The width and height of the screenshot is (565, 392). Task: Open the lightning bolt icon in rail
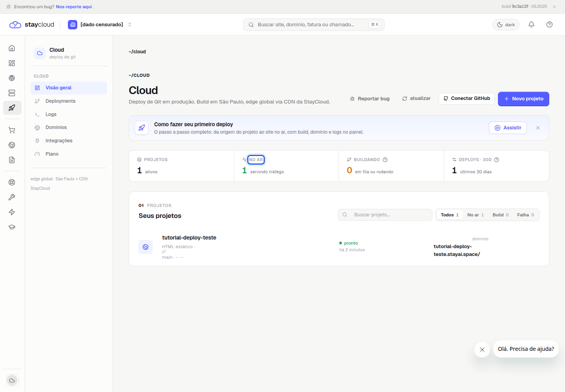point(12,212)
